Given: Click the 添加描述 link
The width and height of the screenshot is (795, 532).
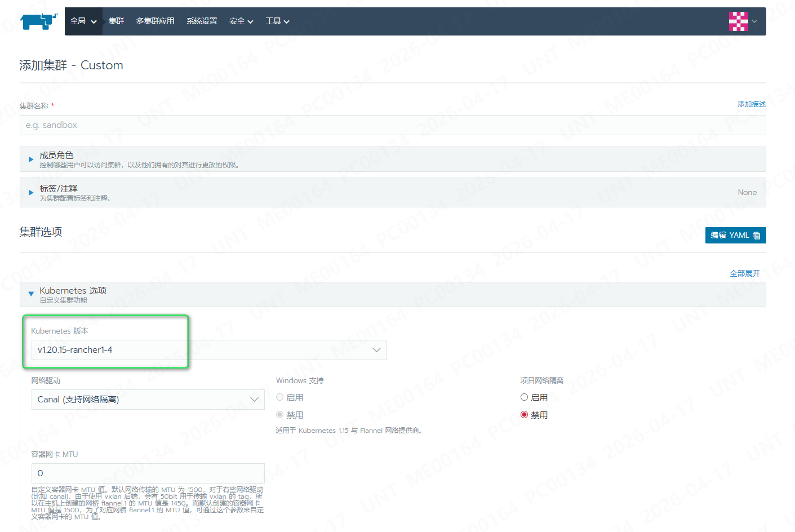Looking at the screenshot, I should (752, 104).
